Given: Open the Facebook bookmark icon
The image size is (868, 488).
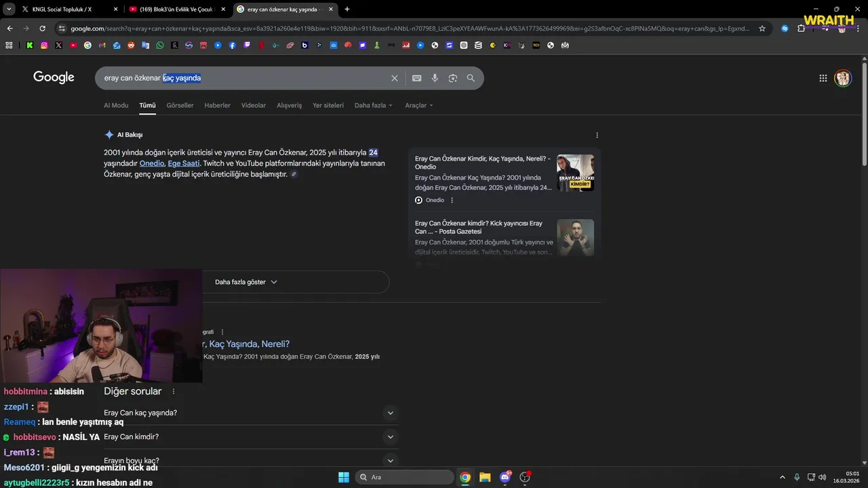Looking at the screenshot, I should (232, 45).
